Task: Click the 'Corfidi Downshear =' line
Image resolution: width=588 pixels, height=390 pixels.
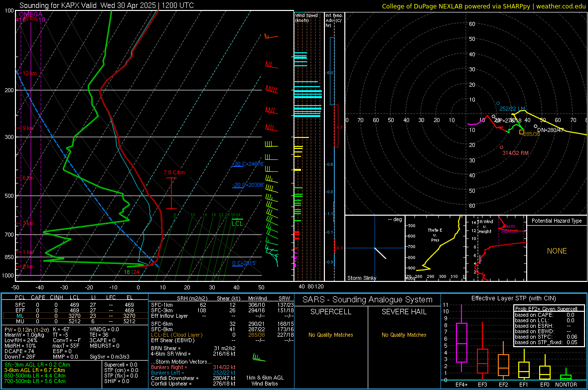Action: click(x=193, y=378)
